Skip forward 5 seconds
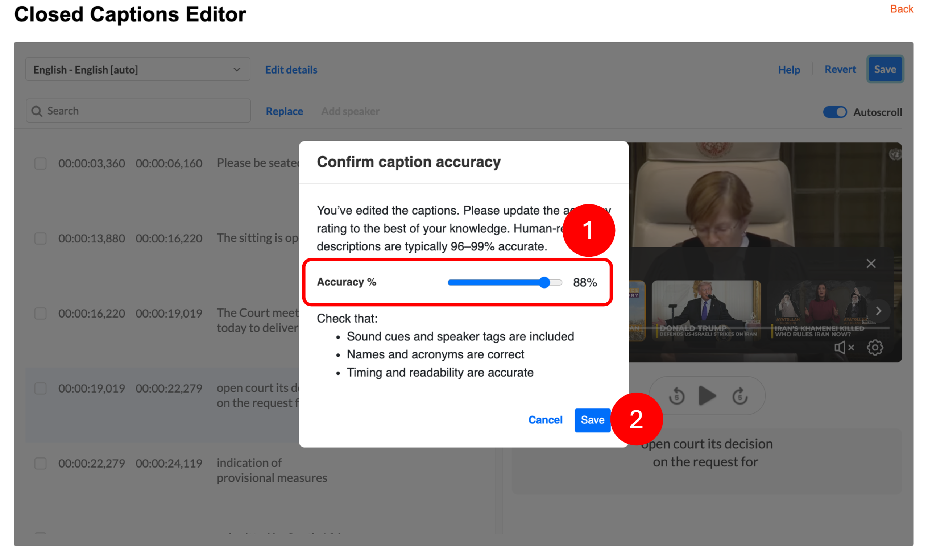 click(x=740, y=396)
